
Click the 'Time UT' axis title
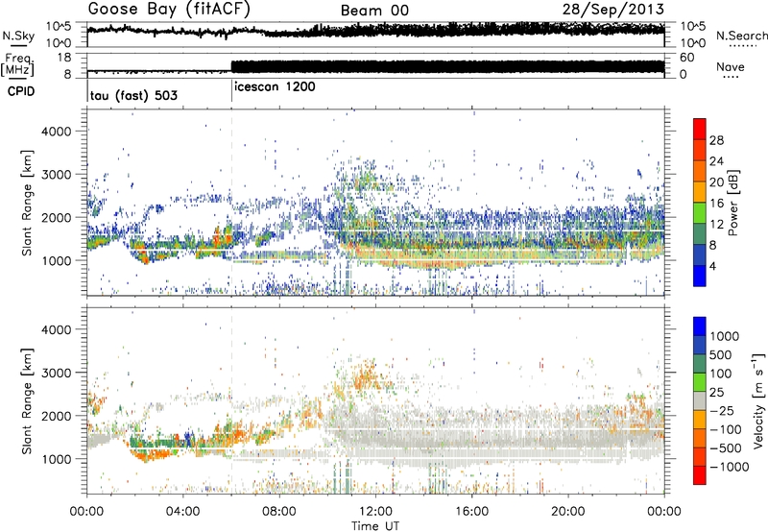tap(375, 526)
